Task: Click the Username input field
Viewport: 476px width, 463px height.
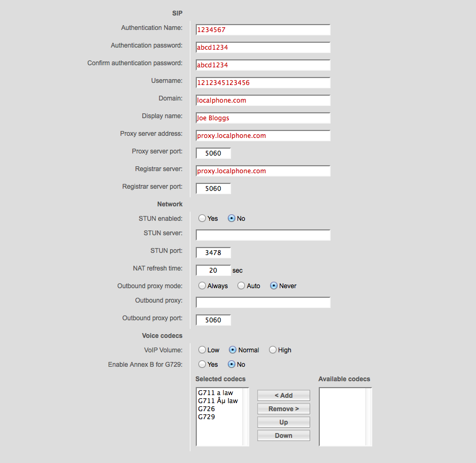Action: click(263, 82)
